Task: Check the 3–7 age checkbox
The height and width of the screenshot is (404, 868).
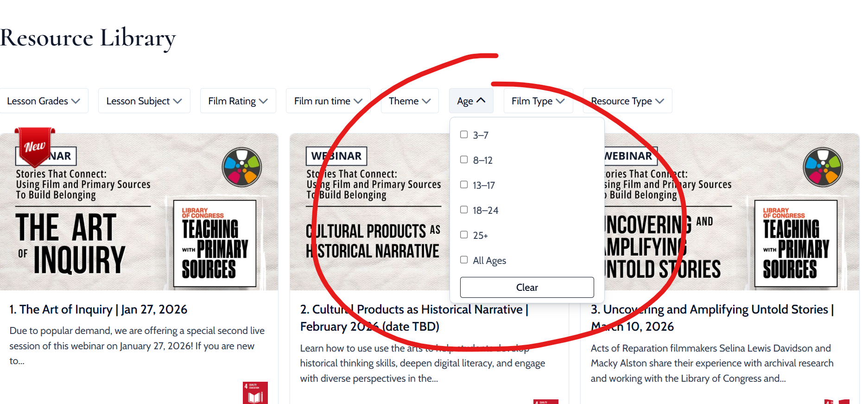Action: [464, 135]
